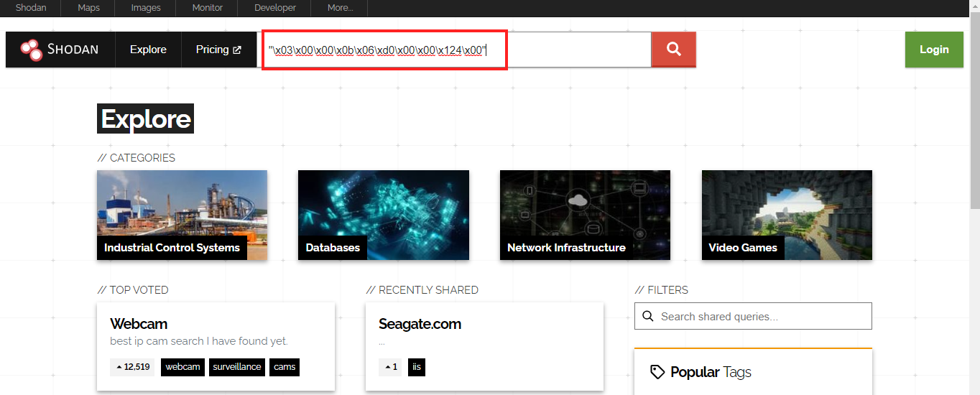Click the Explore page heading

146,118
